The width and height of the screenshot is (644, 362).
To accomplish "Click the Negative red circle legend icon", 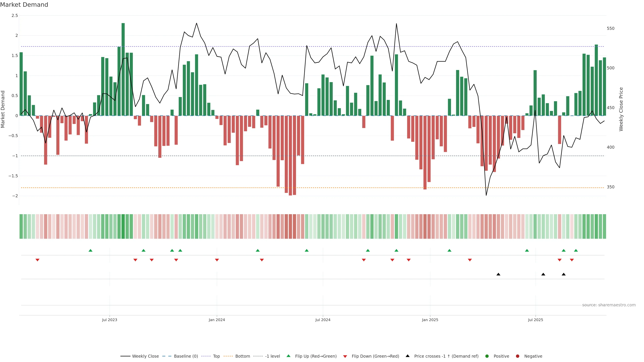I will (518, 356).
